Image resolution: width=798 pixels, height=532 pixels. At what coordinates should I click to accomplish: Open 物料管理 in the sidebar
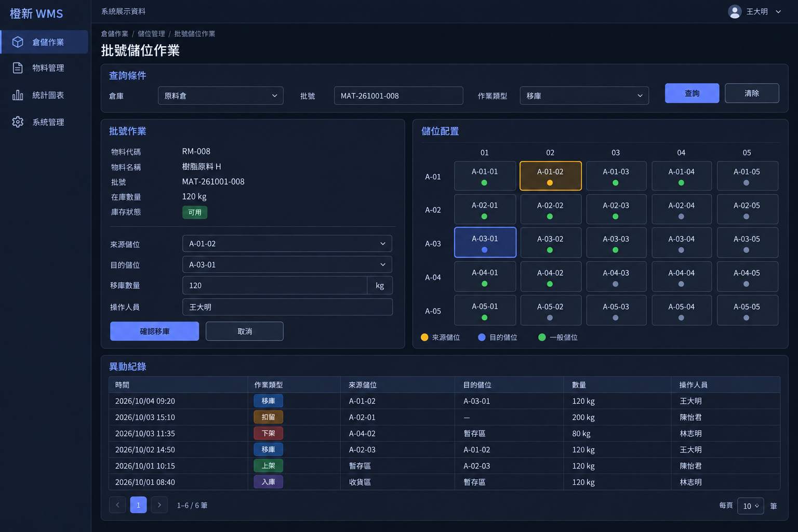(45, 68)
